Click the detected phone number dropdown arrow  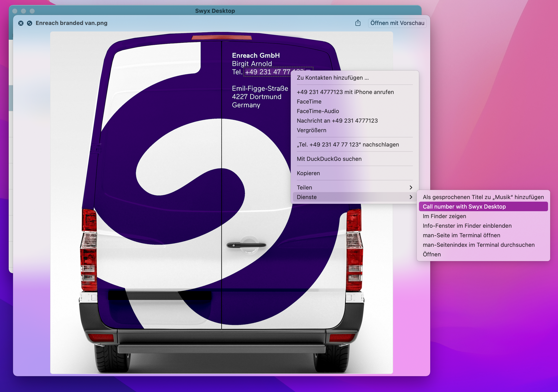(x=308, y=70)
